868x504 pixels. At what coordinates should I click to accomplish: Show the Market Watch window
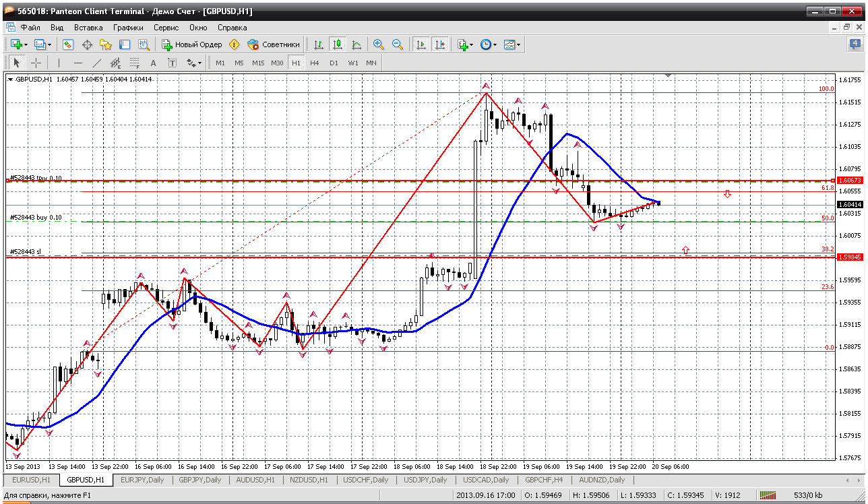click(x=68, y=44)
